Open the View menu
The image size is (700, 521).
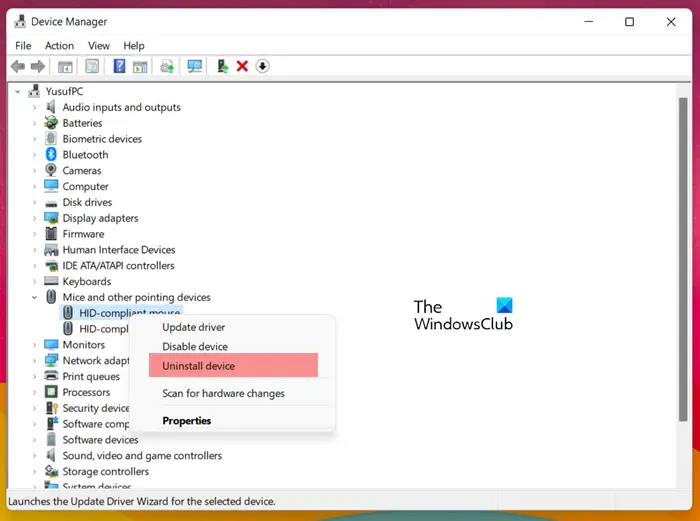(99, 46)
